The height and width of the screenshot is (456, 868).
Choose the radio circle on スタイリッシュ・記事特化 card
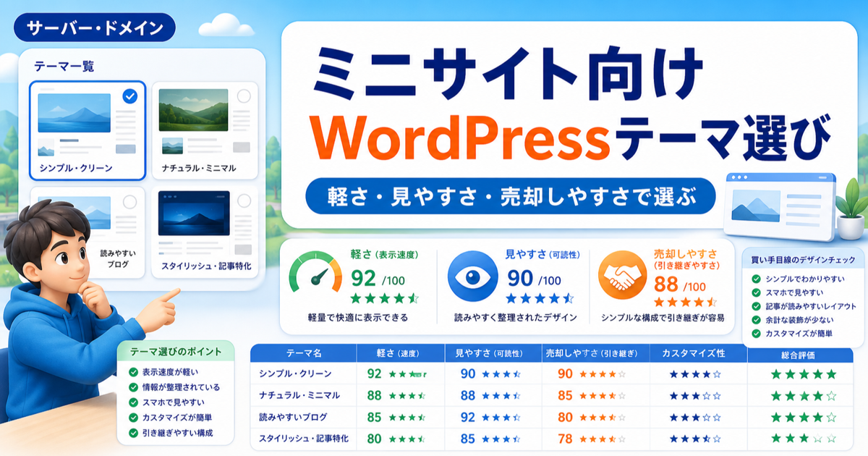tap(244, 200)
